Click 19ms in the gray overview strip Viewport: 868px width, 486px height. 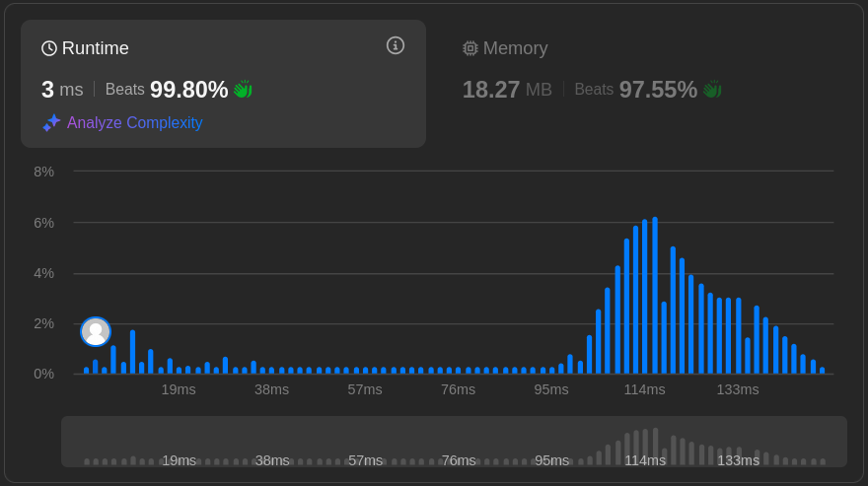(x=179, y=460)
